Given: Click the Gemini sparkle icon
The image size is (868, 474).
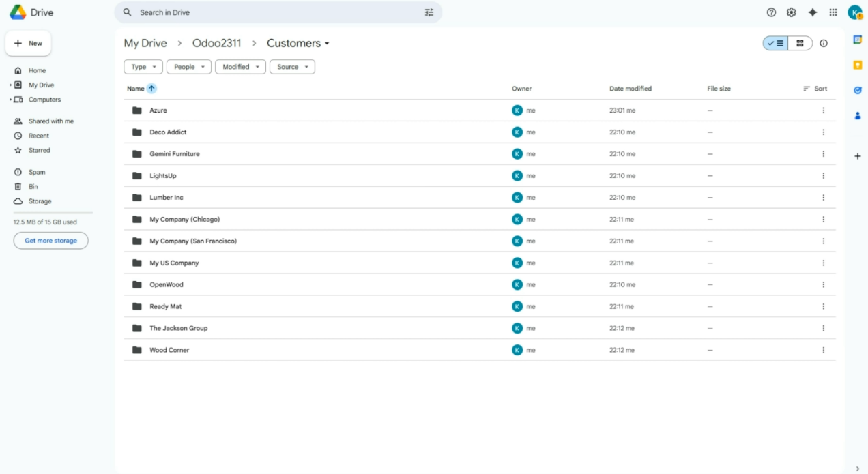Looking at the screenshot, I should [x=812, y=12].
